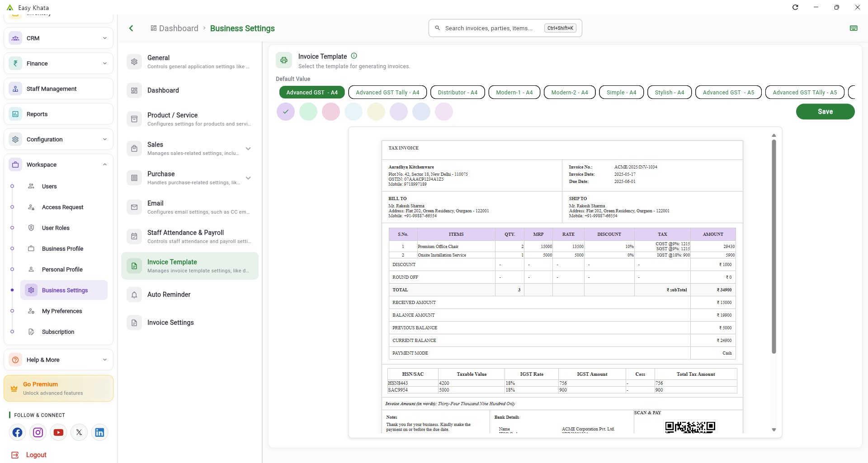Pick the green color swatch
868x463 pixels.
(x=308, y=112)
